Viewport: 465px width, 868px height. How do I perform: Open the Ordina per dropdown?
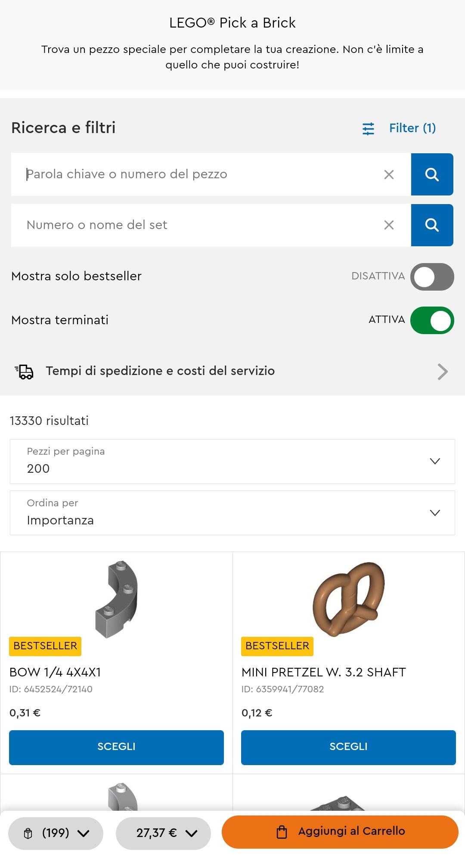pos(232,513)
